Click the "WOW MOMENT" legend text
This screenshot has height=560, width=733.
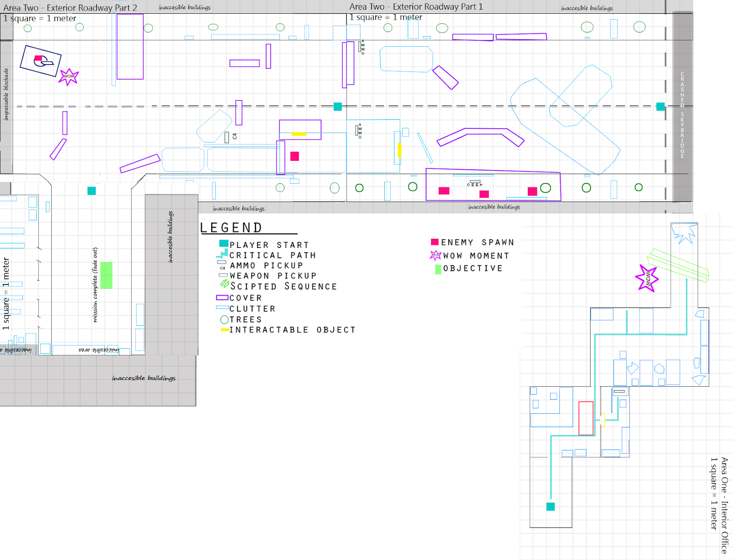click(x=476, y=256)
